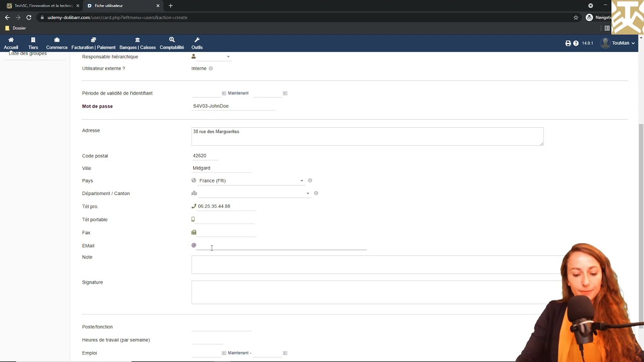
Task: Click the Adresse text area
Action: pyautogui.click(x=367, y=136)
